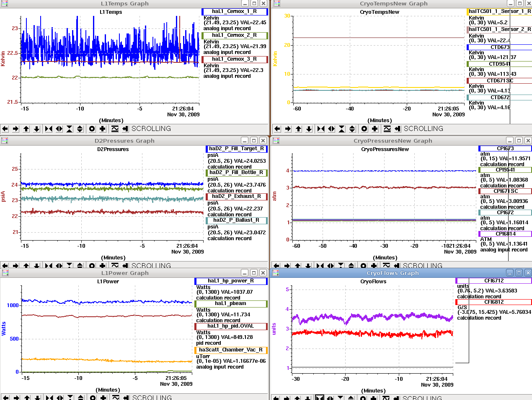The height and width of the screenshot is (400, 532).
Task: Click plus icon in L1Temps toolbar
Action: pyautogui.click(x=103, y=129)
